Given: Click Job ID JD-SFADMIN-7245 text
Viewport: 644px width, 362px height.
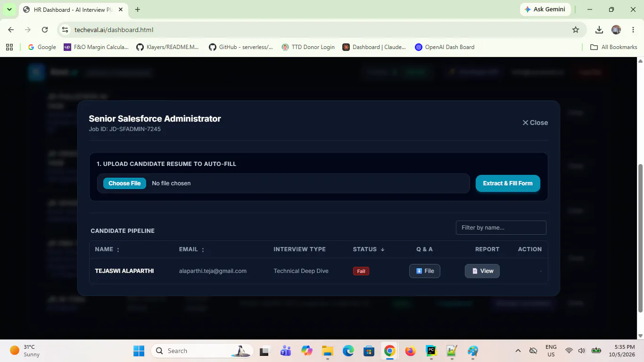Looking at the screenshot, I should click(x=124, y=129).
